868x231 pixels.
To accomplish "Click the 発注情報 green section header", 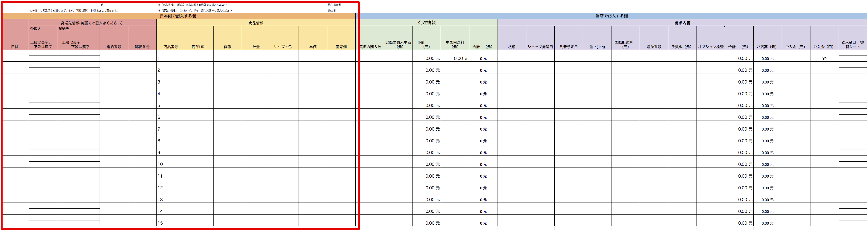I will tap(427, 23).
